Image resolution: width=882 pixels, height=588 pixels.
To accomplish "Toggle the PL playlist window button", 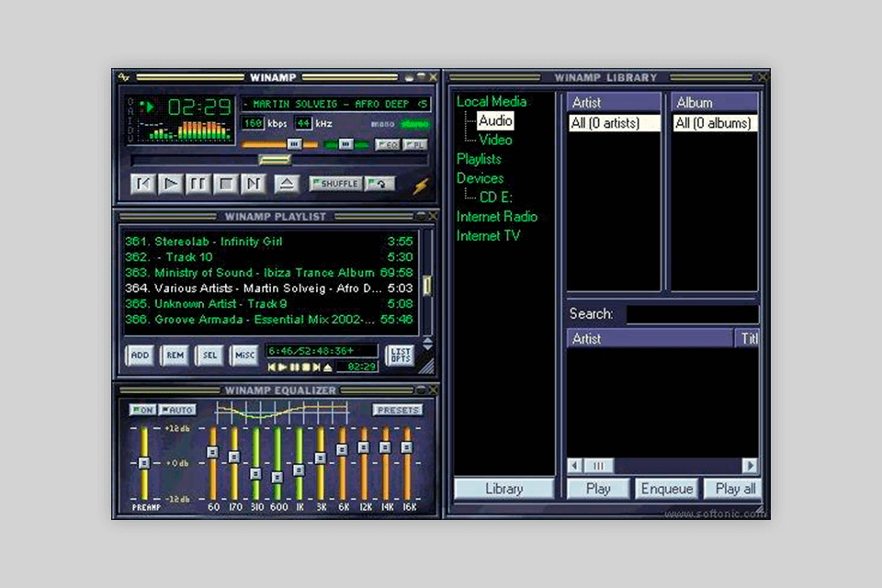I will 415,144.
